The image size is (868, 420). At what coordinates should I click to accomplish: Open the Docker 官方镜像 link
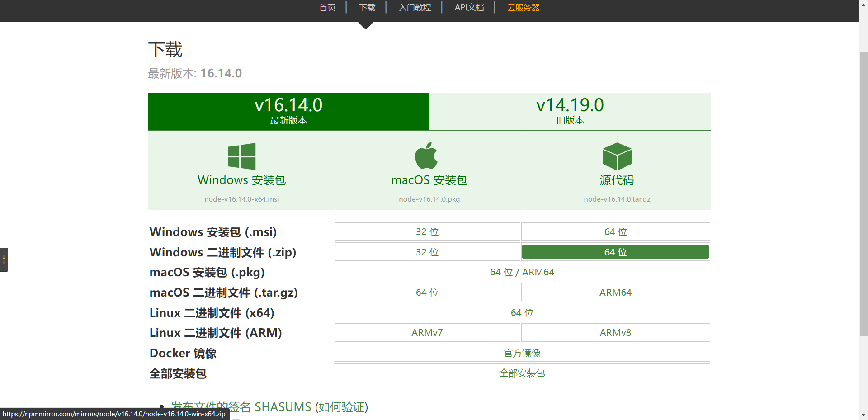click(x=522, y=353)
